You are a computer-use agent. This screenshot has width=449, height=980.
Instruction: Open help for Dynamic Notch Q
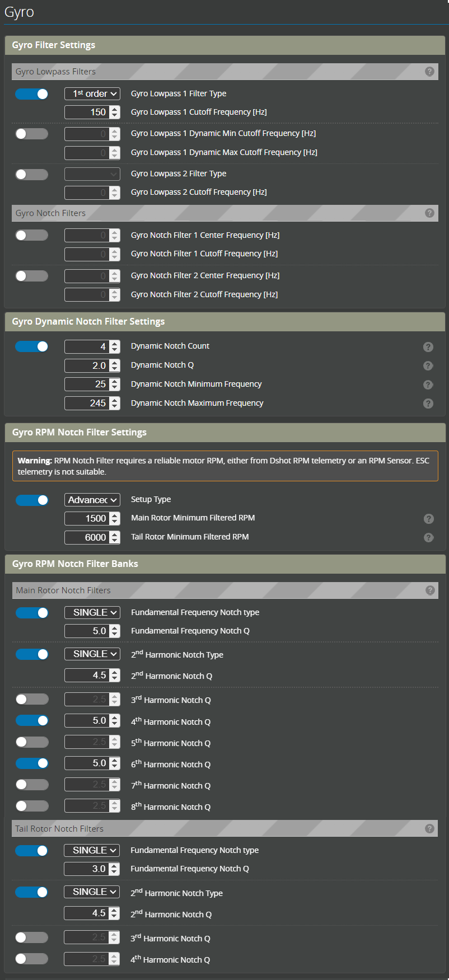428,365
